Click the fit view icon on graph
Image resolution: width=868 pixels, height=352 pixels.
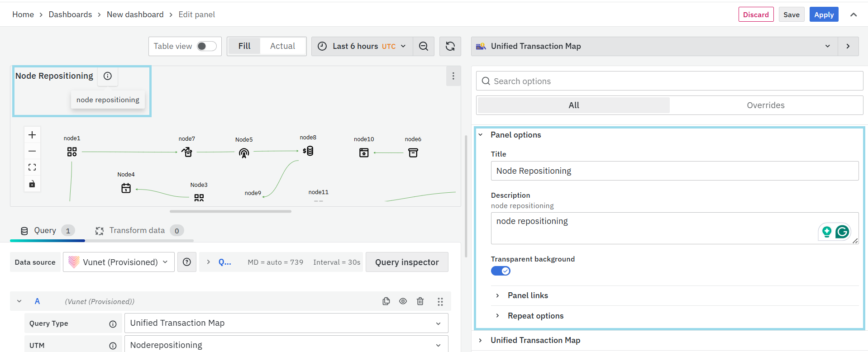[x=32, y=167]
